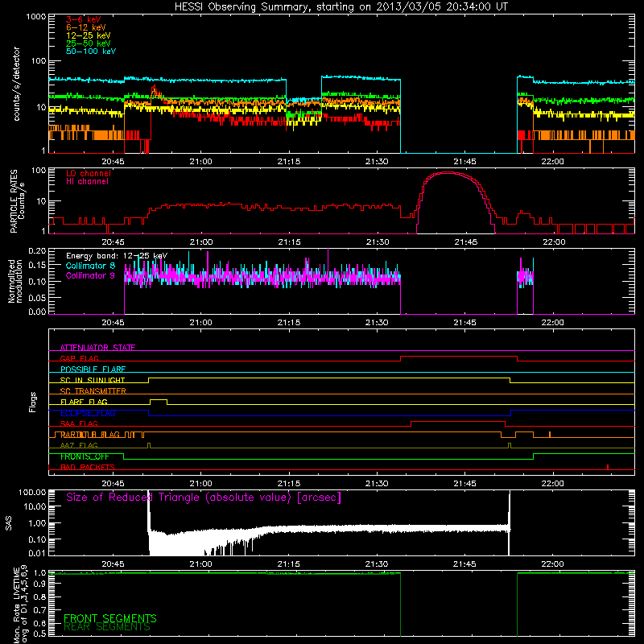Click the ATTENUATOR STATE flag label

point(97,348)
